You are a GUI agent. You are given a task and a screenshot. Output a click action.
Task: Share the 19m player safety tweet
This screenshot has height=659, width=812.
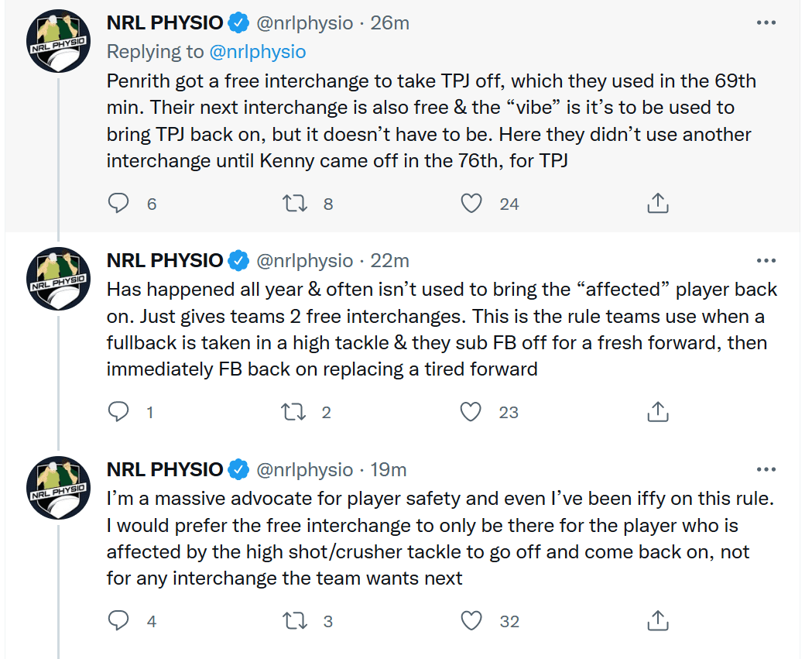(x=658, y=620)
